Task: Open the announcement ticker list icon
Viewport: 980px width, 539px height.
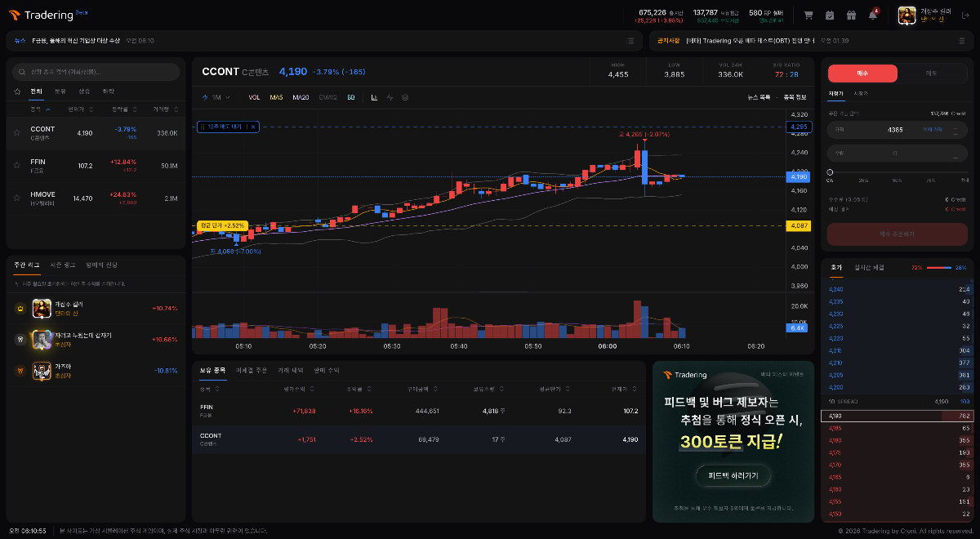Action: tap(962, 40)
